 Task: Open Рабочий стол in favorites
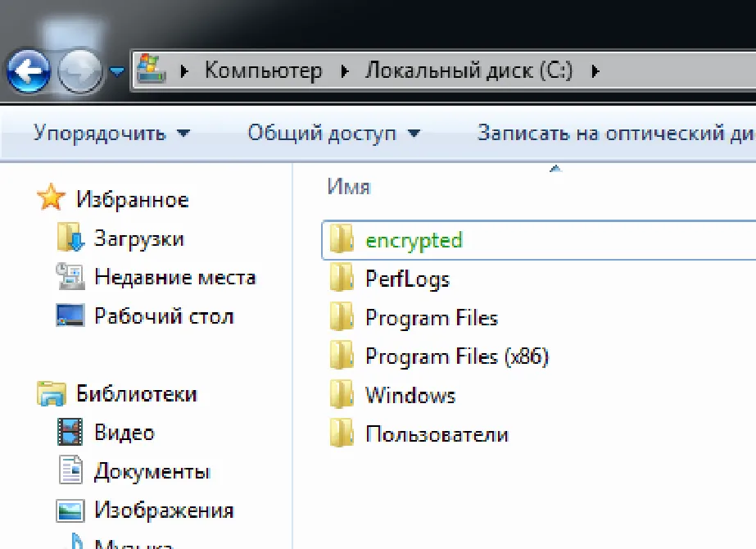pos(164,316)
